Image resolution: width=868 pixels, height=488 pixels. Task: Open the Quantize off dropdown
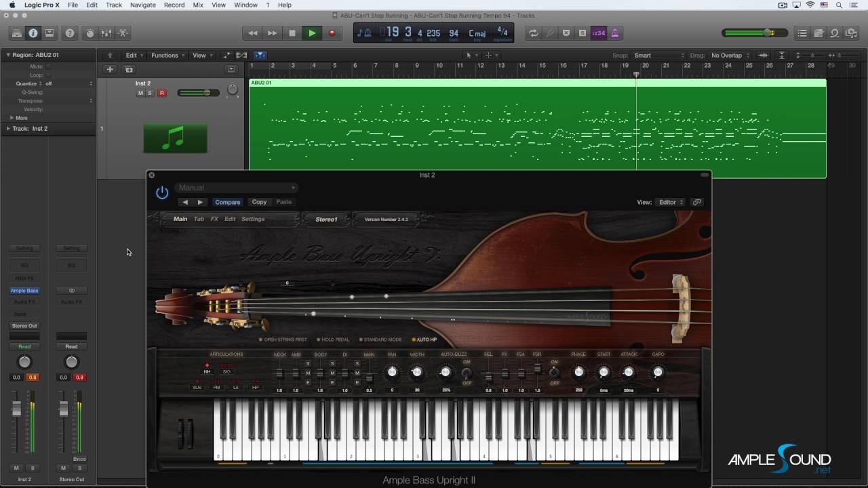point(68,83)
